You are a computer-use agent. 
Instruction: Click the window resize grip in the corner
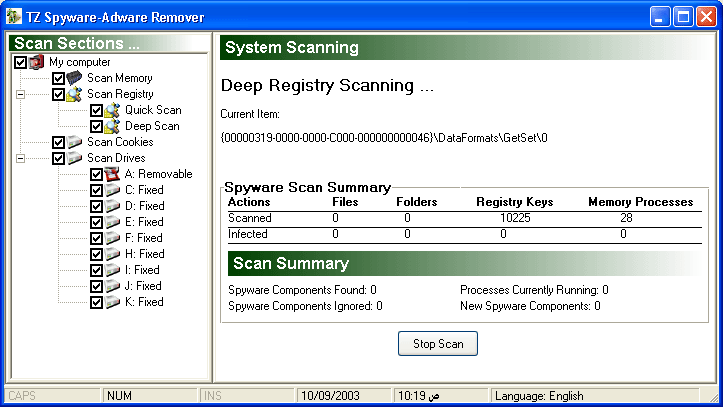tap(713, 397)
